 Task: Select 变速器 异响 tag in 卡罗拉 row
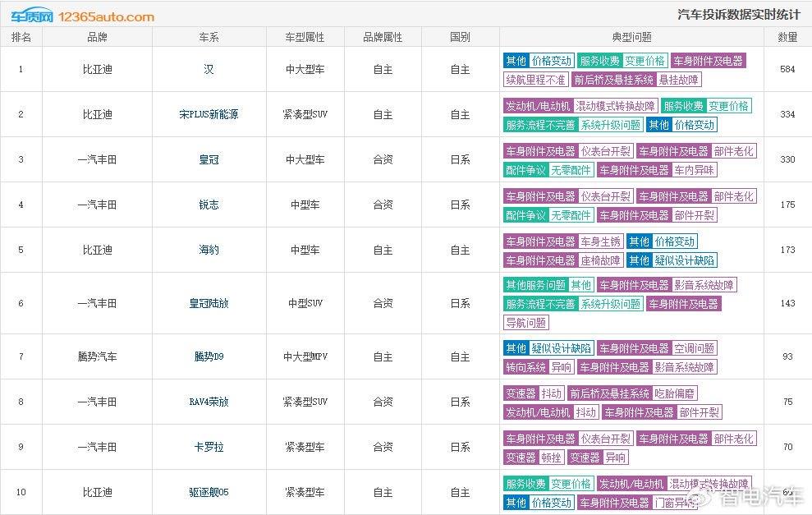coord(598,458)
